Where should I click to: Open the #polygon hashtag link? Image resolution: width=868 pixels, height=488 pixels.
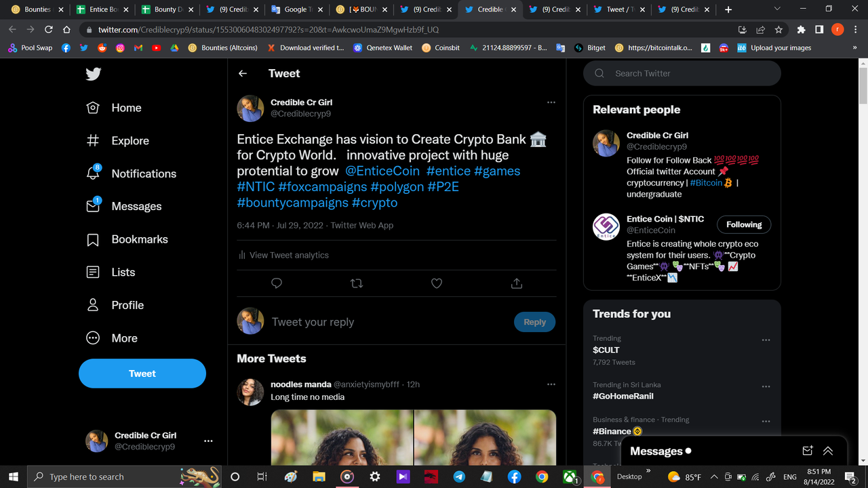tap(397, 186)
